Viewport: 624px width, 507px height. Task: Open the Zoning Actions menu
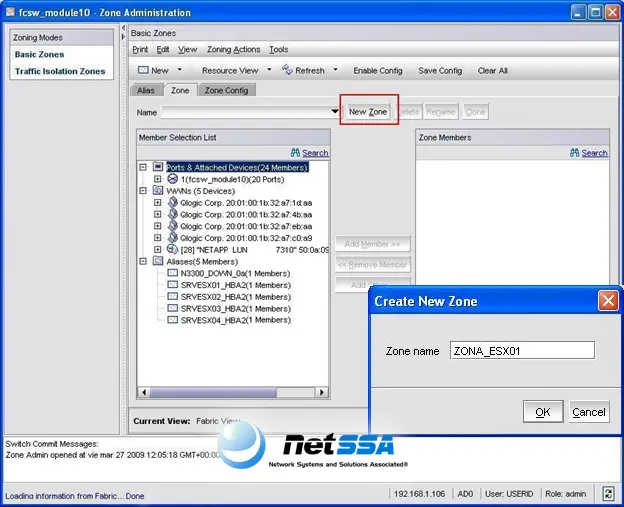pyautogui.click(x=234, y=49)
